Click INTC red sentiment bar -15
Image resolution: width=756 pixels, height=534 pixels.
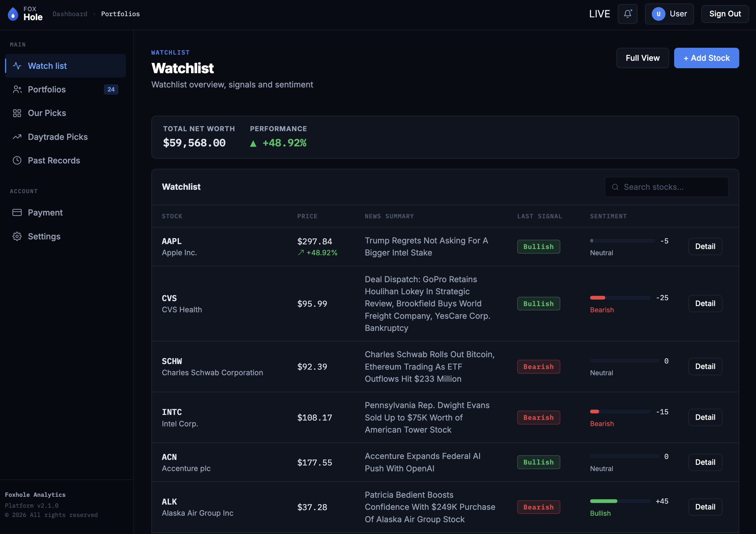(x=620, y=412)
